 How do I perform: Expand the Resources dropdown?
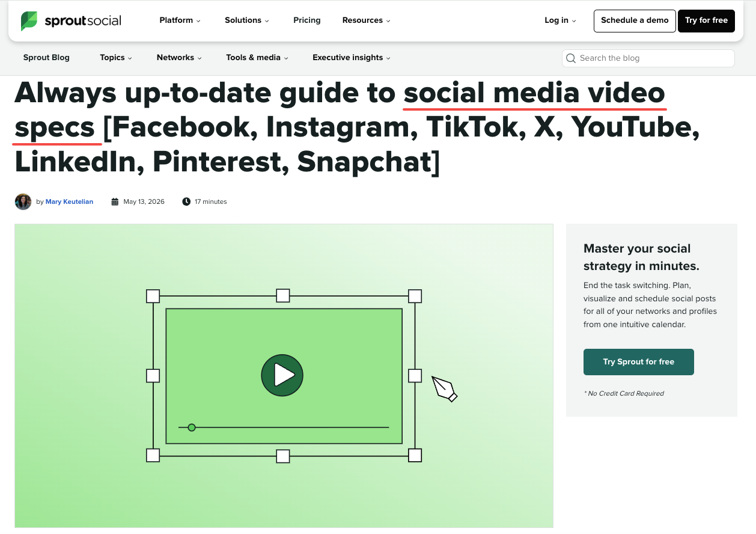pyautogui.click(x=367, y=20)
